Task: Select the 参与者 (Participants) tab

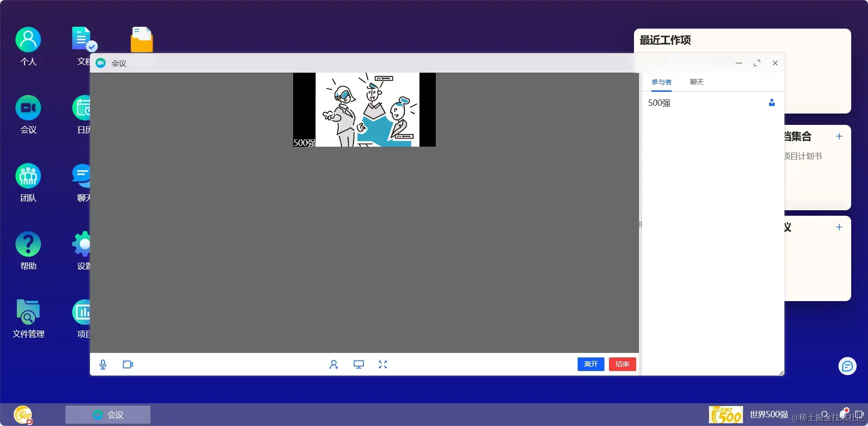Action: [x=661, y=82]
